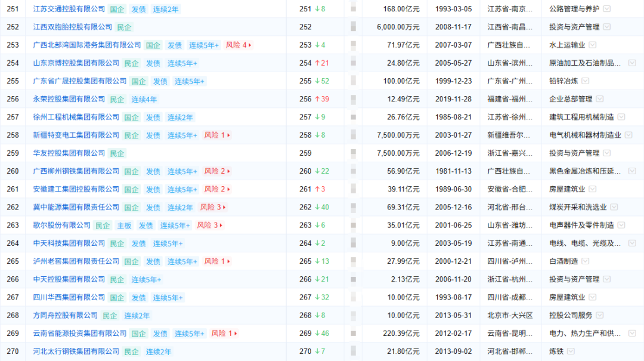644x361 pixels.
Task: Select founding date 1981-11-13
Action: (453, 171)
